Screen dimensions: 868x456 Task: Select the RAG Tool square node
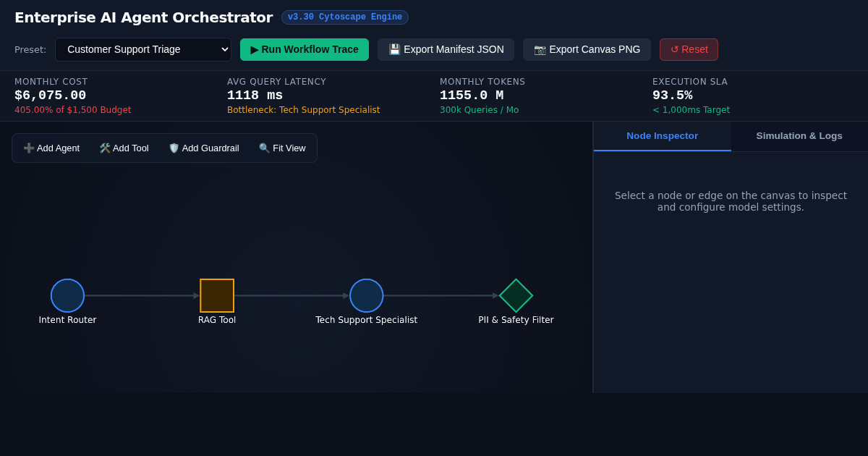[x=217, y=295]
